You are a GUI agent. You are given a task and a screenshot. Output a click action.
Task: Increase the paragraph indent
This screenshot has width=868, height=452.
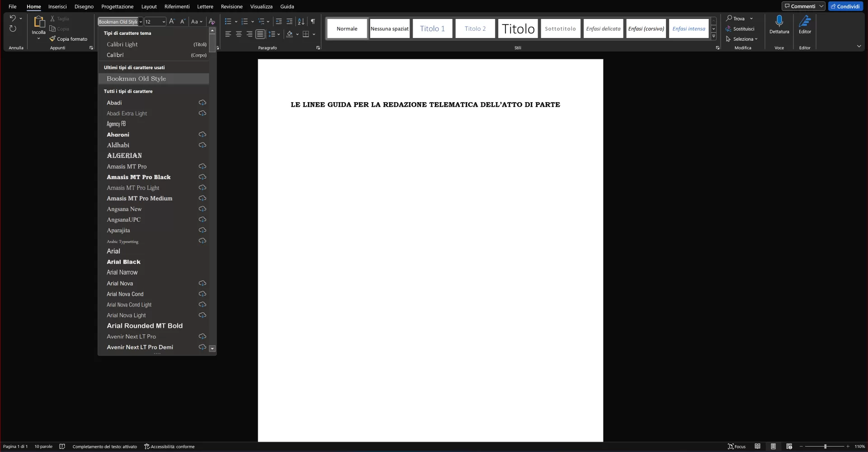pyautogui.click(x=289, y=21)
